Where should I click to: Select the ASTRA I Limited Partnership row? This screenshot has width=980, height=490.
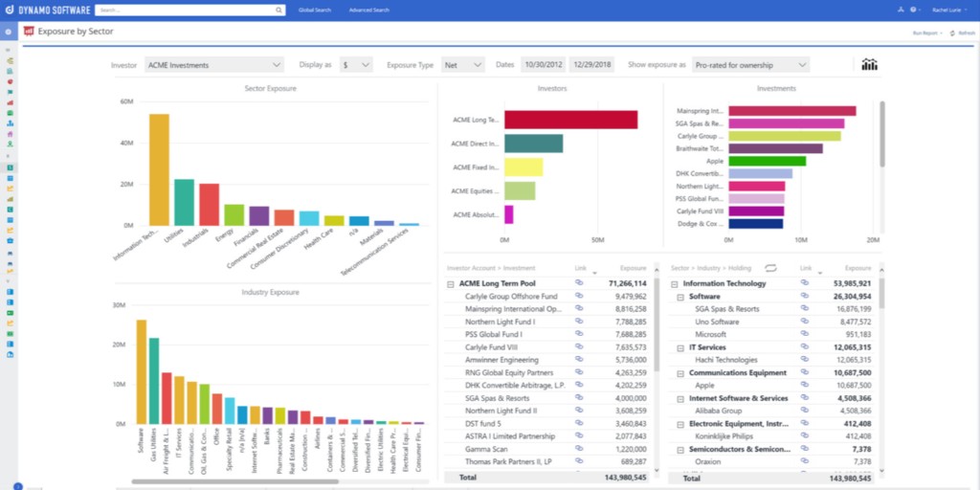click(x=547, y=436)
